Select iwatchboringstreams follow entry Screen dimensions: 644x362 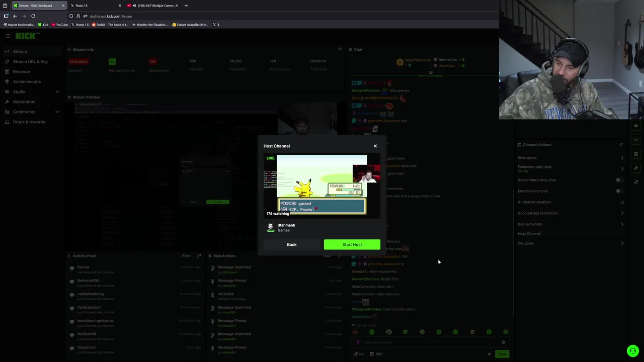point(135,323)
